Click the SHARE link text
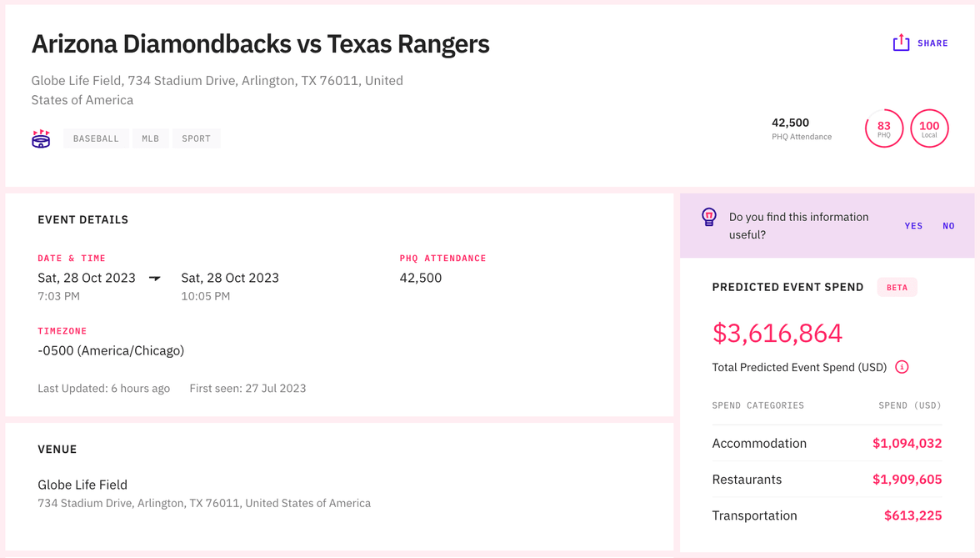The height and width of the screenshot is (558, 980). pos(932,43)
